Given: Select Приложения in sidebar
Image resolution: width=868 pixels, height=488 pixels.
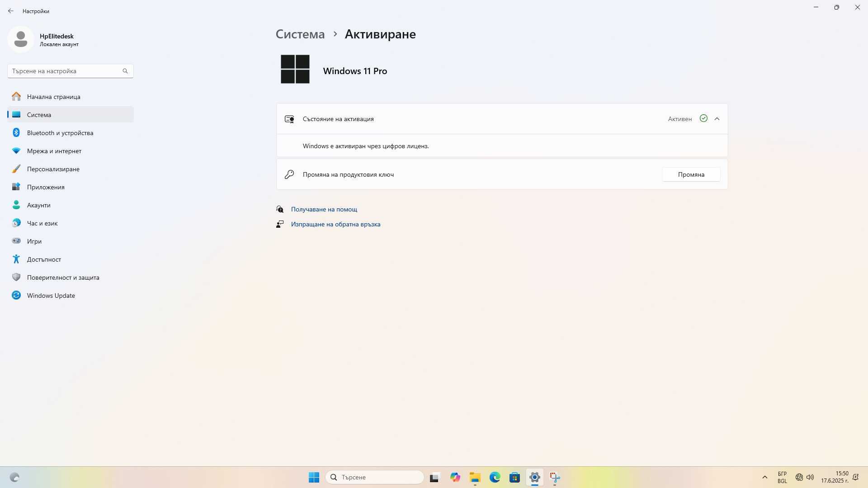Looking at the screenshot, I should pyautogui.click(x=70, y=187).
